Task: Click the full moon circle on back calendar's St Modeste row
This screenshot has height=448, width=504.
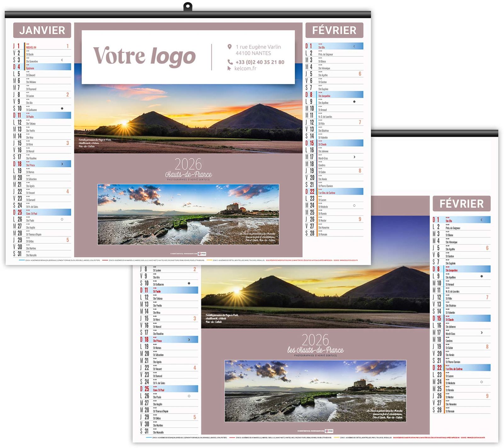Action: click(x=482, y=382)
